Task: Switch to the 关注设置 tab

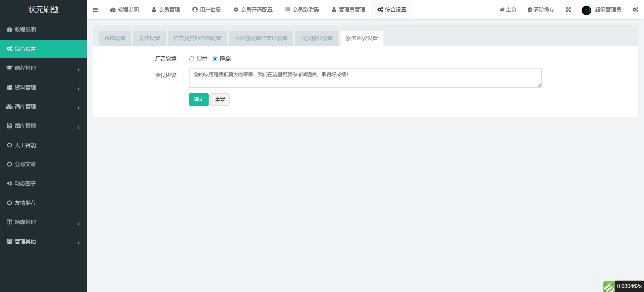Action: click(149, 38)
